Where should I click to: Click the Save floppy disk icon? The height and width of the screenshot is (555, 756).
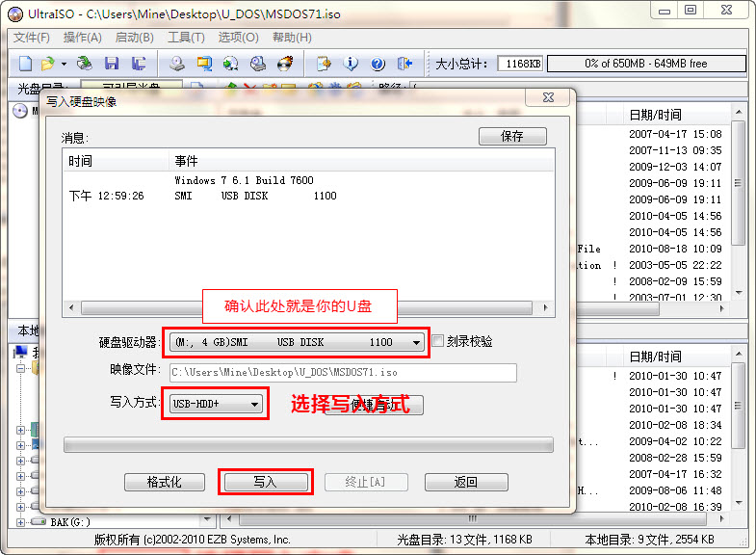pyautogui.click(x=112, y=64)
